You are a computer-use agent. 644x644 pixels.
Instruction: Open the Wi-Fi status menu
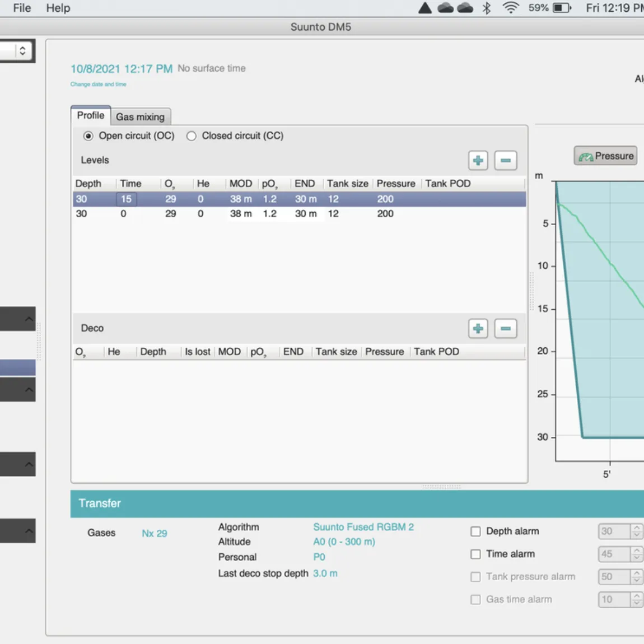click(511, 8)
